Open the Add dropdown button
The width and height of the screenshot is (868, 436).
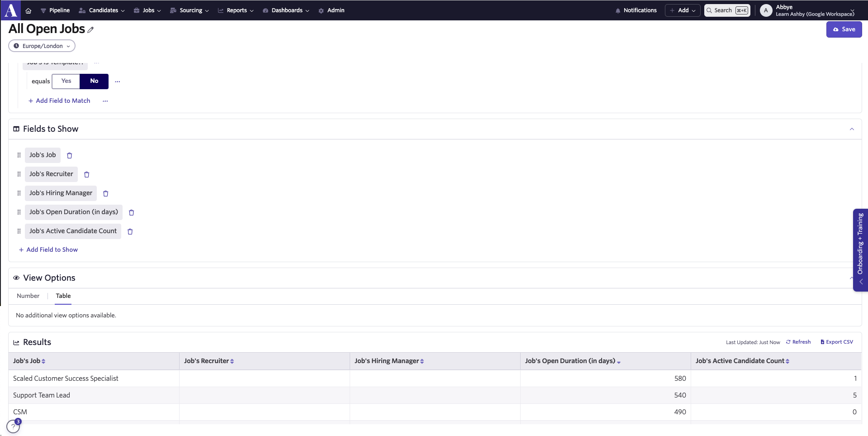[x=683, y=10]
